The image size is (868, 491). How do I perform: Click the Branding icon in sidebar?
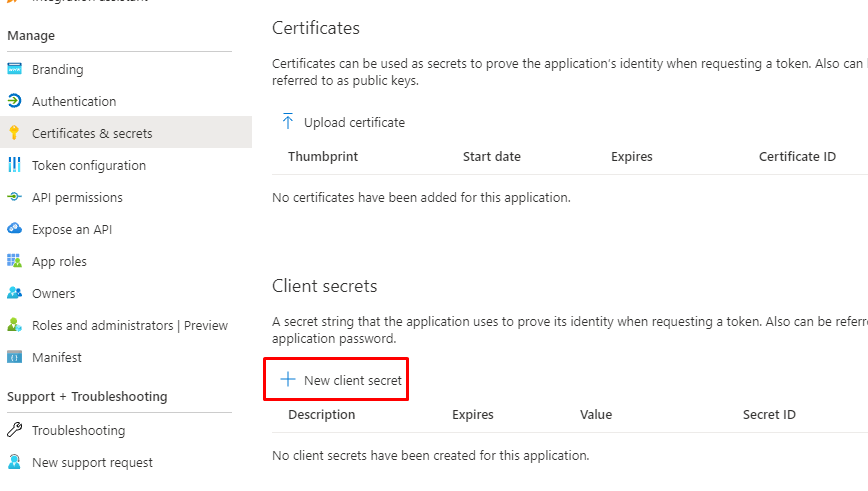coord(14,70)
